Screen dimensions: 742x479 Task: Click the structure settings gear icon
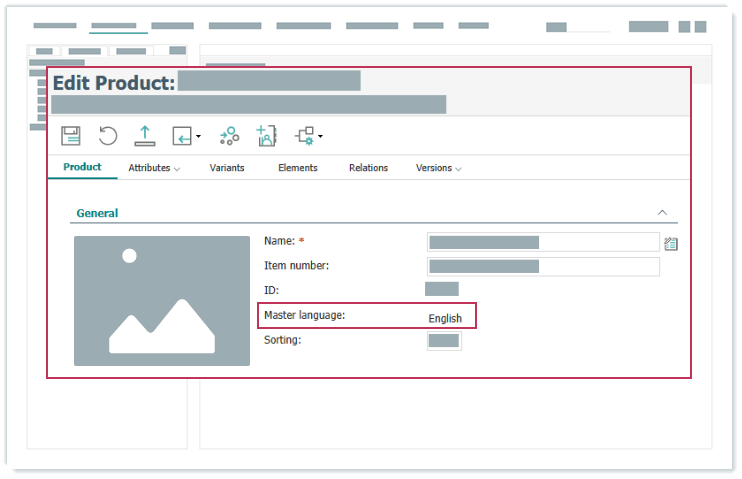[x=304, y=136]
